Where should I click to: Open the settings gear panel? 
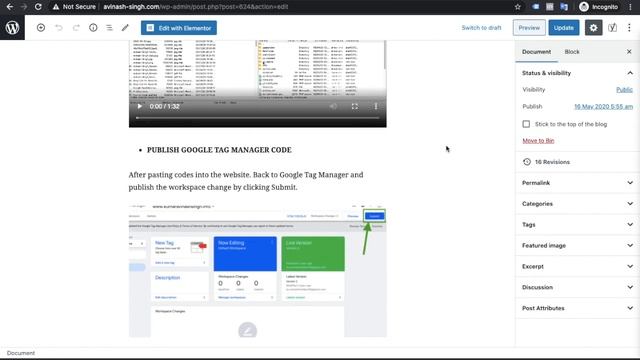(593, 28)
